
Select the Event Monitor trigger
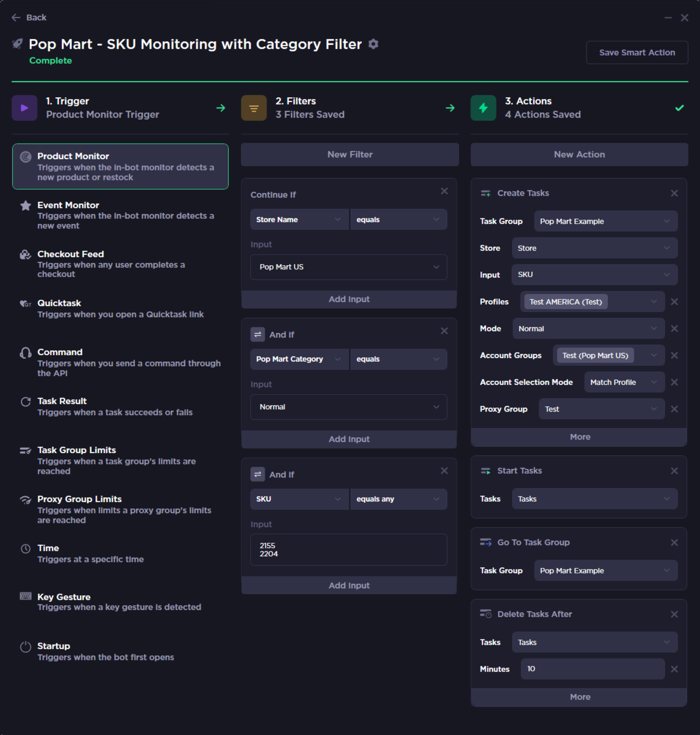coord(120,215)
